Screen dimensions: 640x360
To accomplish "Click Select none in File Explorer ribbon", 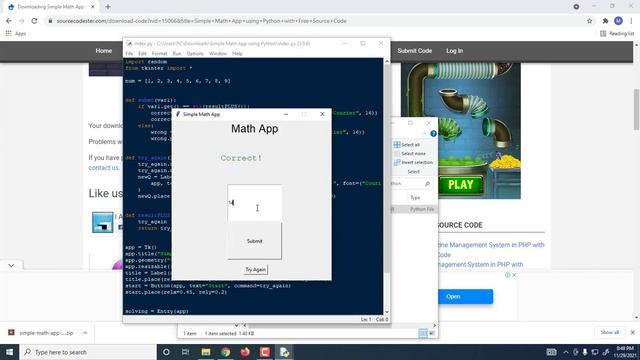I will pyautogui.click(x=409, y=153).
